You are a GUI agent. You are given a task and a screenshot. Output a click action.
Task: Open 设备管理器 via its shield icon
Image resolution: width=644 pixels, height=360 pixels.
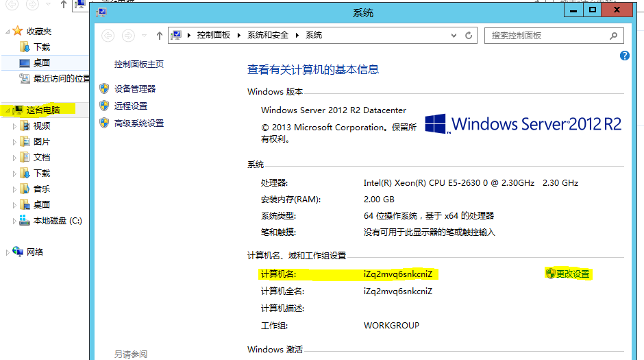click(x=104, y=88)
